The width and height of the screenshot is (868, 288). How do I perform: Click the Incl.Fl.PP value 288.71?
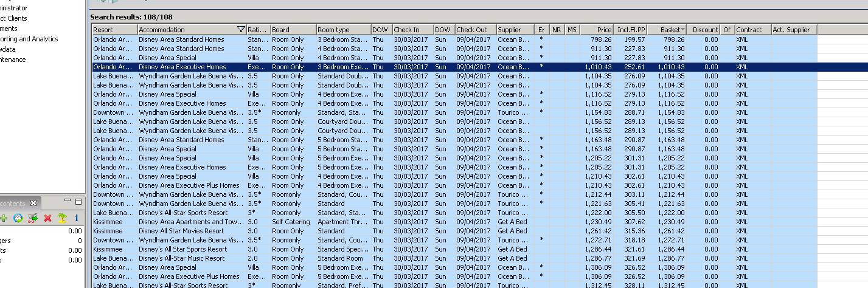[634, 112]
